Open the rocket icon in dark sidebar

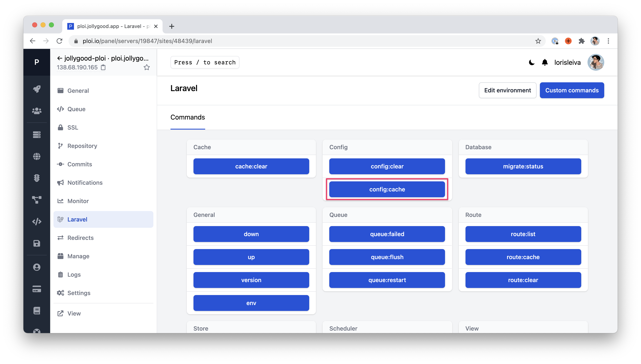pos(37,89)
